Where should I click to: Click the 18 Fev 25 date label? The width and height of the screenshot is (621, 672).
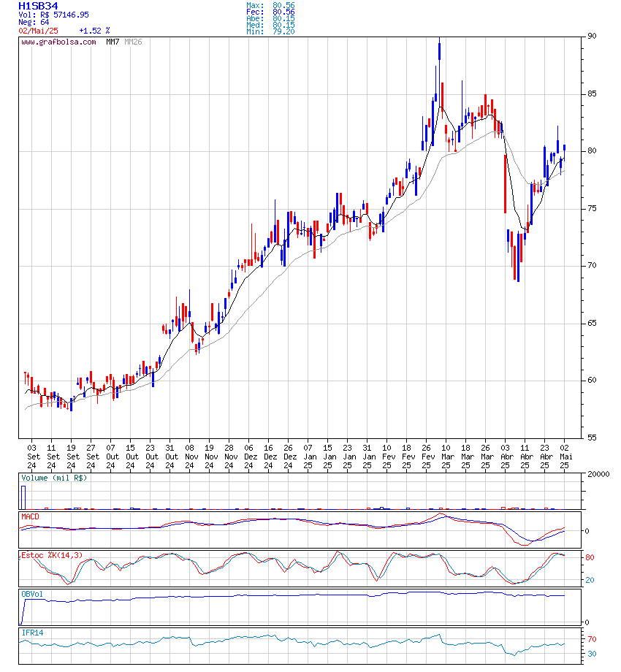point(407,457)
